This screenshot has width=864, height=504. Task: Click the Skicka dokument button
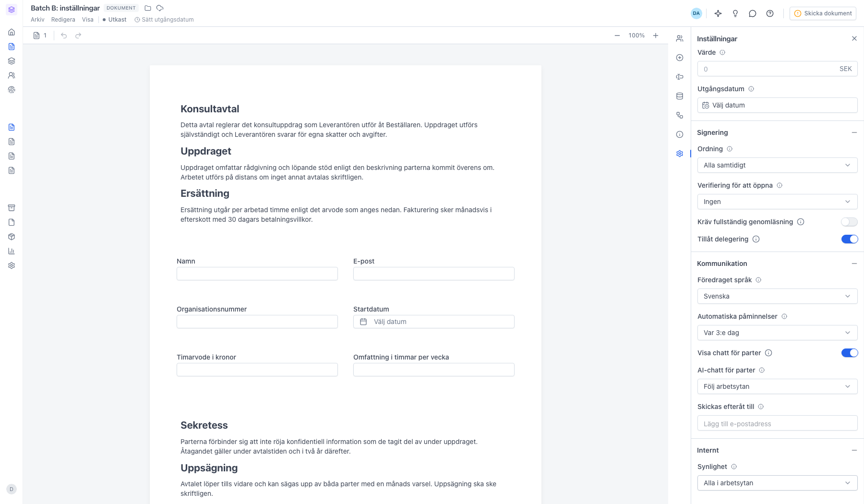coord(823,13)
